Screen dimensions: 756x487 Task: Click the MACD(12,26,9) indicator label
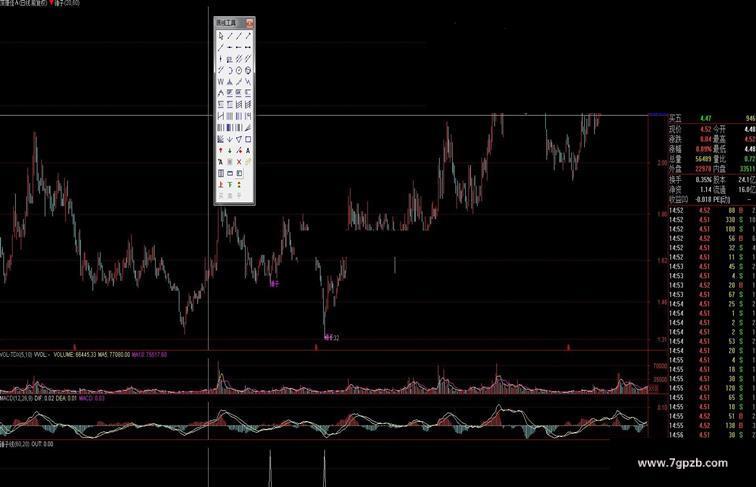tap(16, 399)
